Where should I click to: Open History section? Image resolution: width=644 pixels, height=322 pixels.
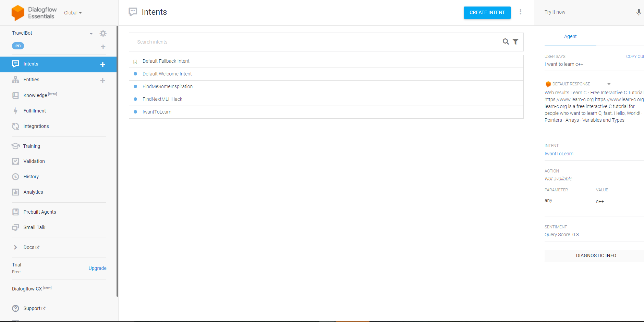[x=31, y=177]
